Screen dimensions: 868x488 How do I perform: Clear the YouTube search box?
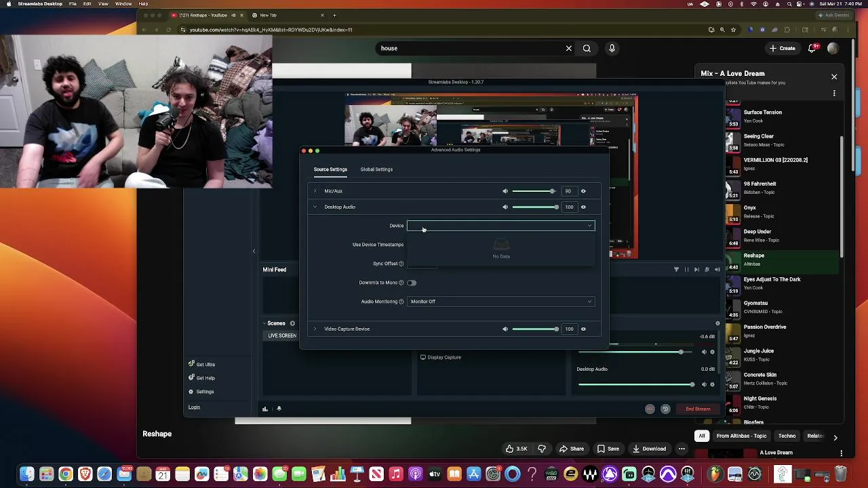(568, 48)
